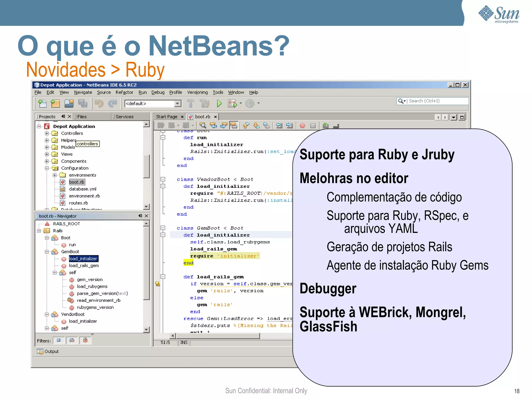Click the Save All toolbar icon
The width and height of the screenshot is (532, 399).
click(x=83, y=103)
